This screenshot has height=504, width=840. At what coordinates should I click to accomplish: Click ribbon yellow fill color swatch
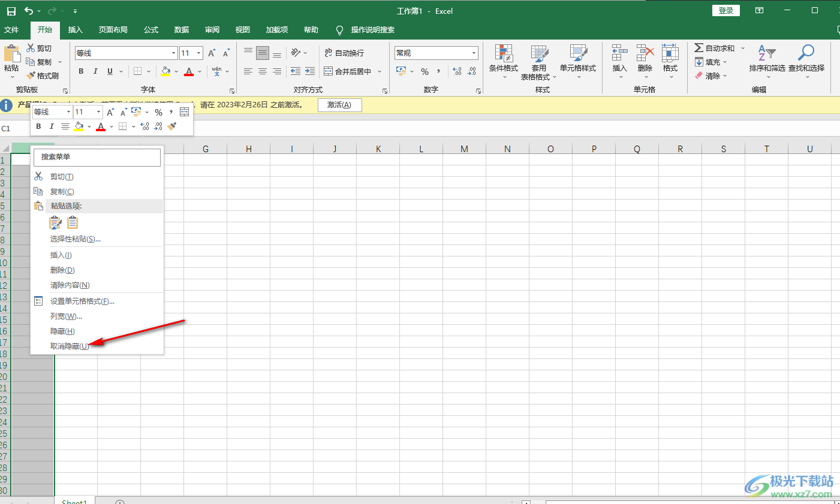[165, 71]
